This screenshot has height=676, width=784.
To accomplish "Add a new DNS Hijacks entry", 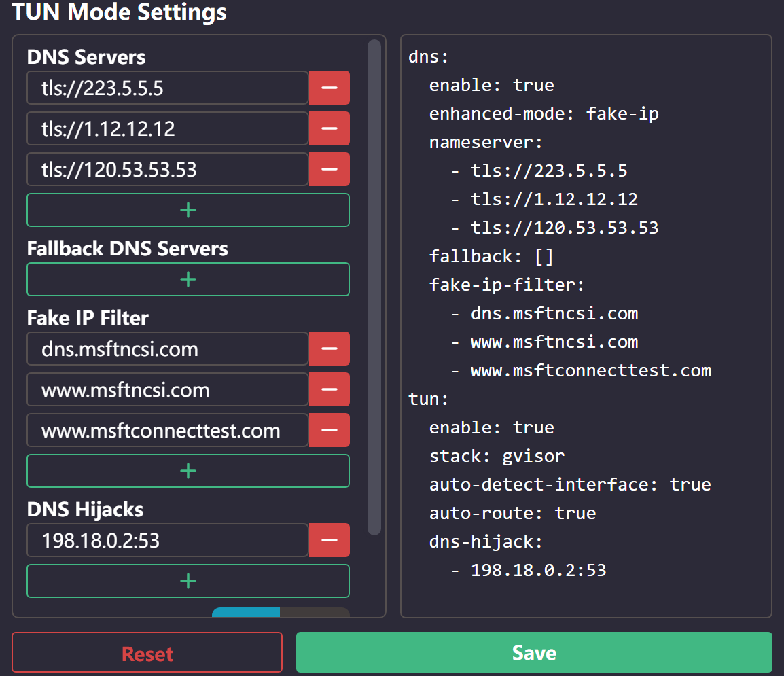I will (x=188, y=581).
